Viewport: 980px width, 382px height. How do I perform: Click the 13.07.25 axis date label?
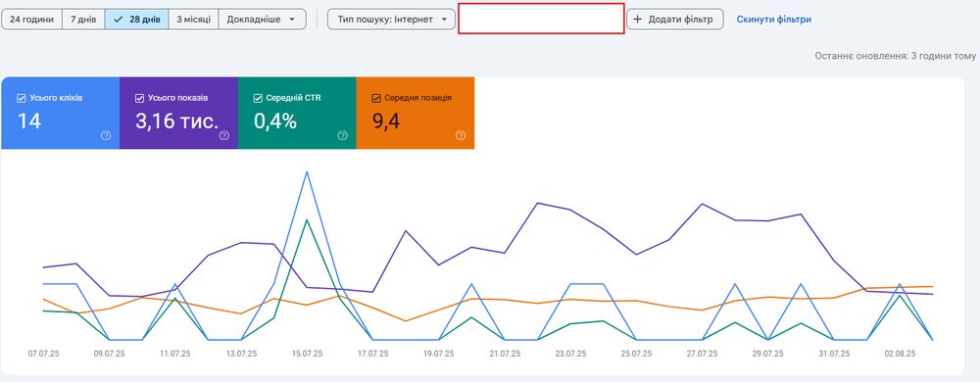(241, 354)
